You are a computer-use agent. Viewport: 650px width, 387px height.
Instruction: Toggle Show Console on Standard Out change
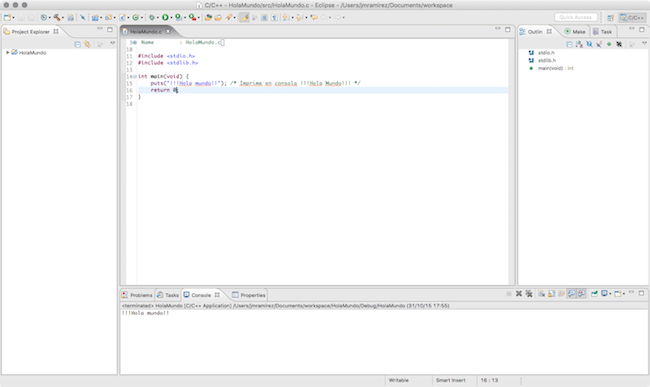tap(572, 293)
